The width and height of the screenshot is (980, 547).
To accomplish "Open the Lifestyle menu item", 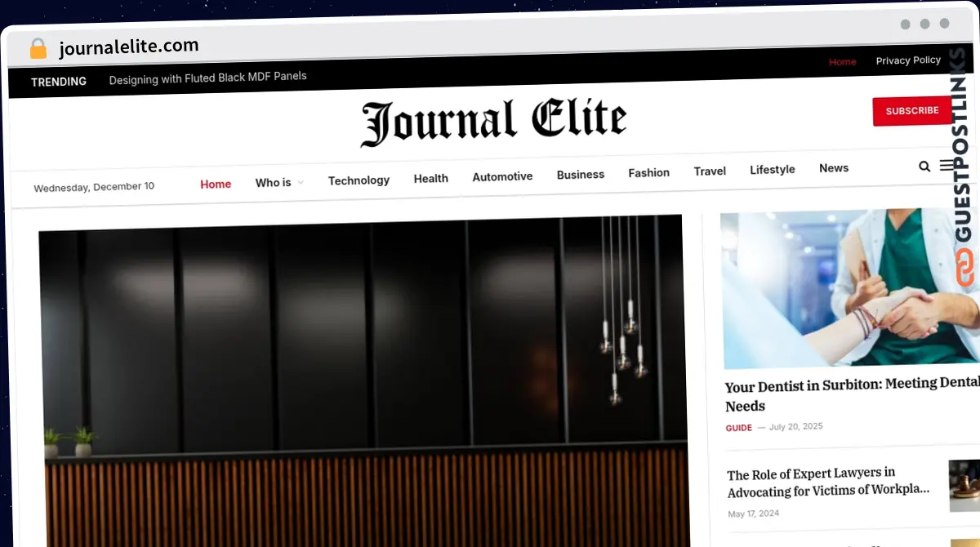I will (772, 170).
